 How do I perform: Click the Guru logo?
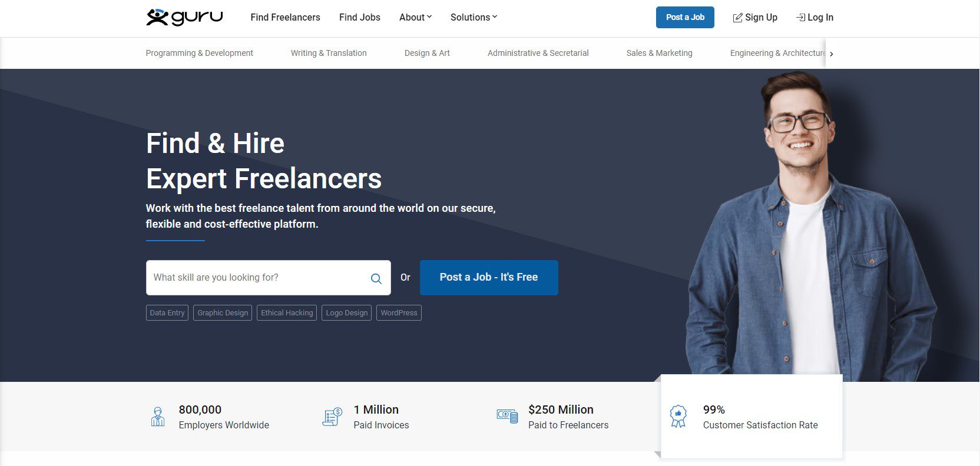tap(184, 17)
